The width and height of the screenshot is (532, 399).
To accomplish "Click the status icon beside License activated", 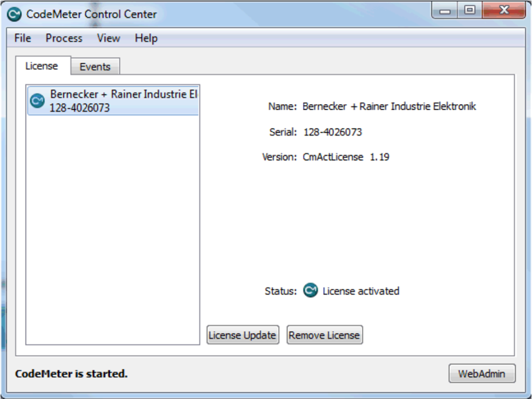I will coord(310,291).
